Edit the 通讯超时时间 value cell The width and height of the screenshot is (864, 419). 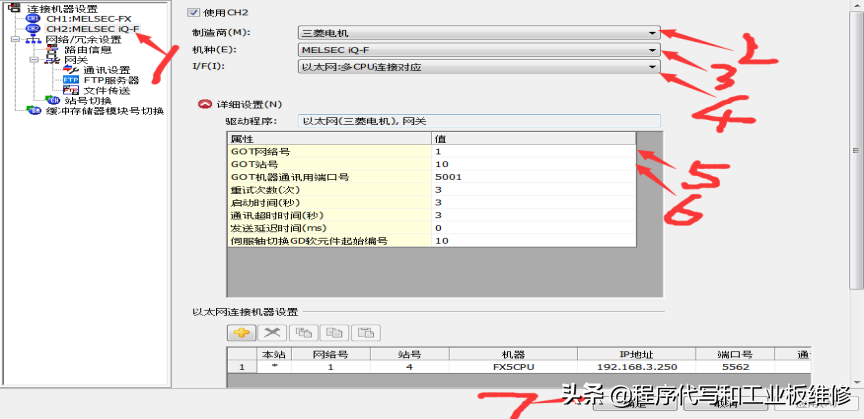pyautogui.click(x=533, y=215)
